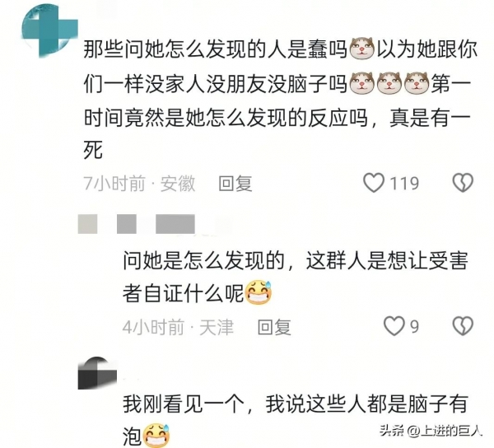The height and width of the screenshot is (448, 494).
Task: Click the 4小时前 · 天津 timestamp
Action: click(178, 327)
